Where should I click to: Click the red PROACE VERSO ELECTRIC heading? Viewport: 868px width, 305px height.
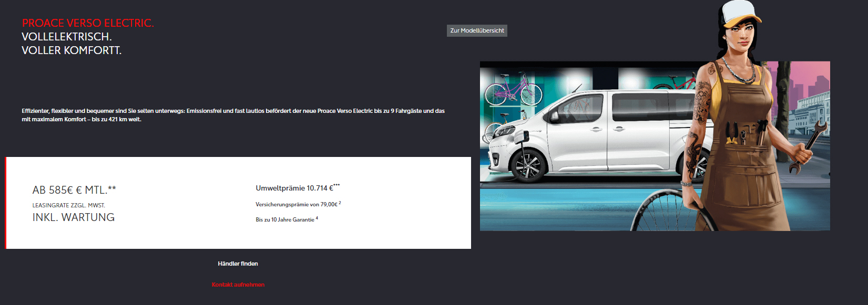tap(88, 23)
